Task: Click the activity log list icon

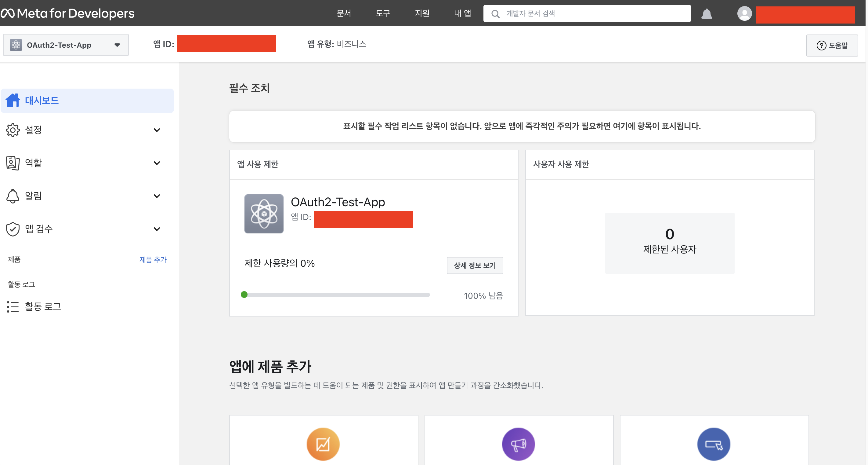Action: (13, 306)
